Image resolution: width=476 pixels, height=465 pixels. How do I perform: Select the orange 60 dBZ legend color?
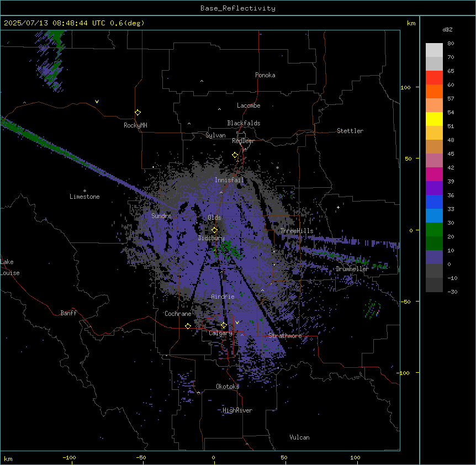[x=434, y=91]
